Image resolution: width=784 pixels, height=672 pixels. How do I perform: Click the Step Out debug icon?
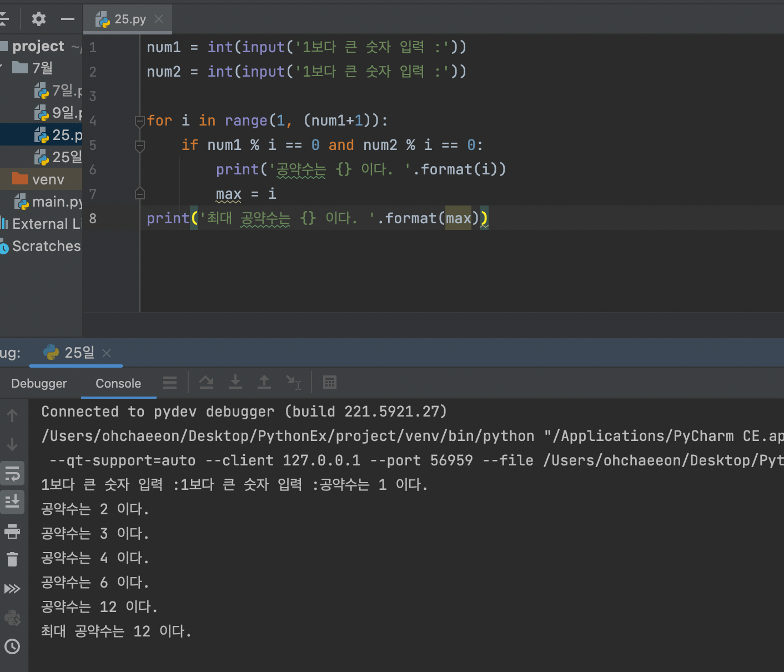coord(264,382)
